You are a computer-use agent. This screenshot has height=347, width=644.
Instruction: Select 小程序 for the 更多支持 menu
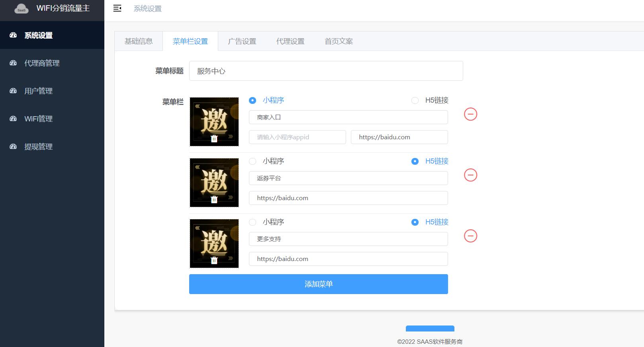click(253, 222)
